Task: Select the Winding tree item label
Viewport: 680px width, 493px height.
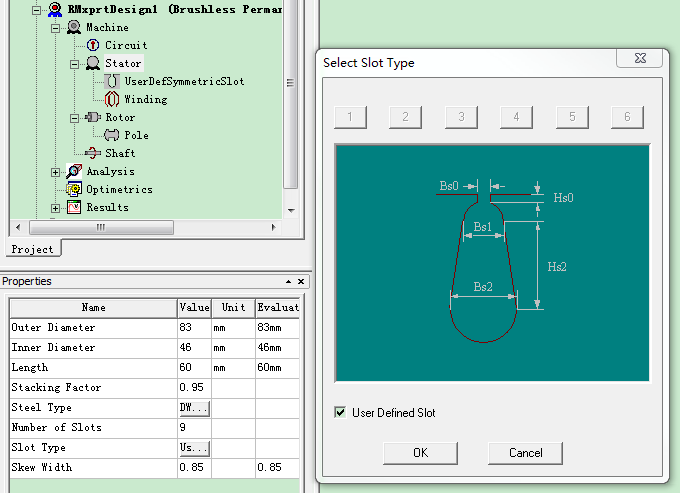Action: click(146, 99)
